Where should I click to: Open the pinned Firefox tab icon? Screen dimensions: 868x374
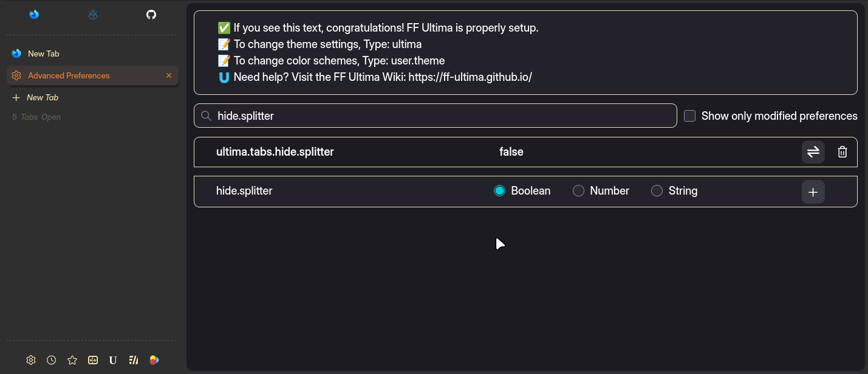(x=34, y=15)
